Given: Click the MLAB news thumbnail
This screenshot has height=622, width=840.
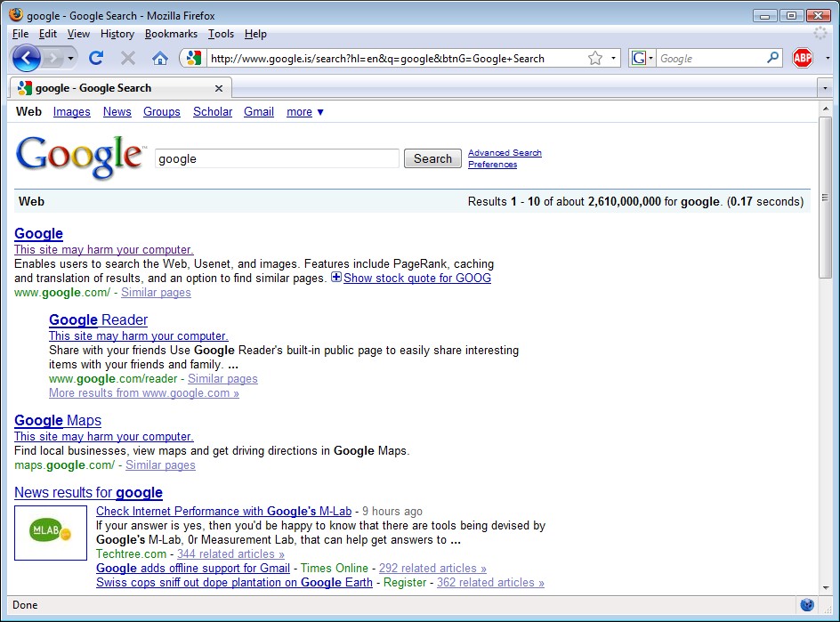Looking at the screenshot, I should pyautogui.click(x=51, y=532).
